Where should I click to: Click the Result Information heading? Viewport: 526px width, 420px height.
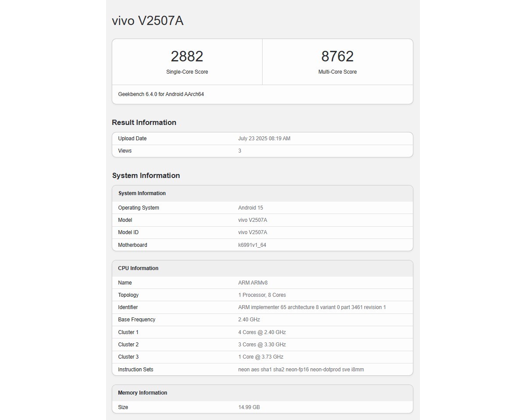[144, 123]
